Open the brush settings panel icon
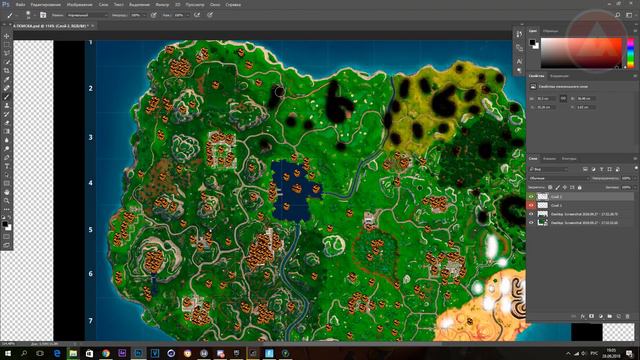The height and width of the screenshot is (360, 640). point(43,15)
